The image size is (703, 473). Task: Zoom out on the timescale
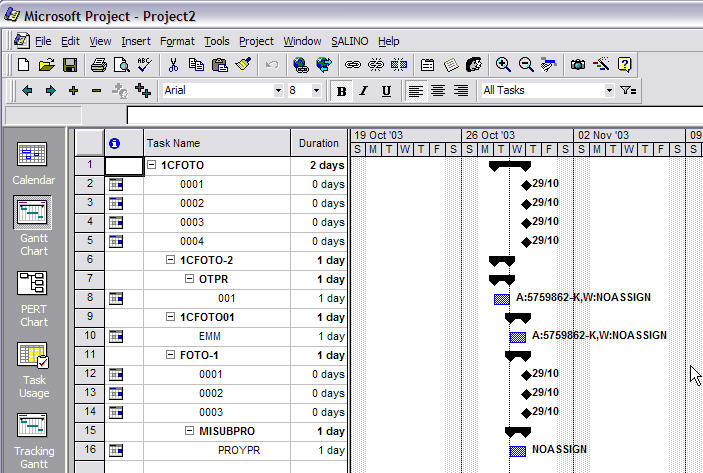526,65
